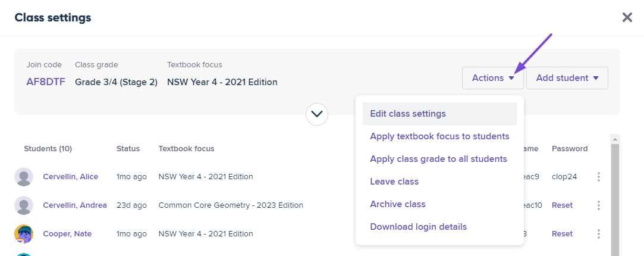Image resolution: width=644 pixels, height=256 pixels.
Task: Reset password for Cooper, Nate
Action: click(x=563, y=234)
